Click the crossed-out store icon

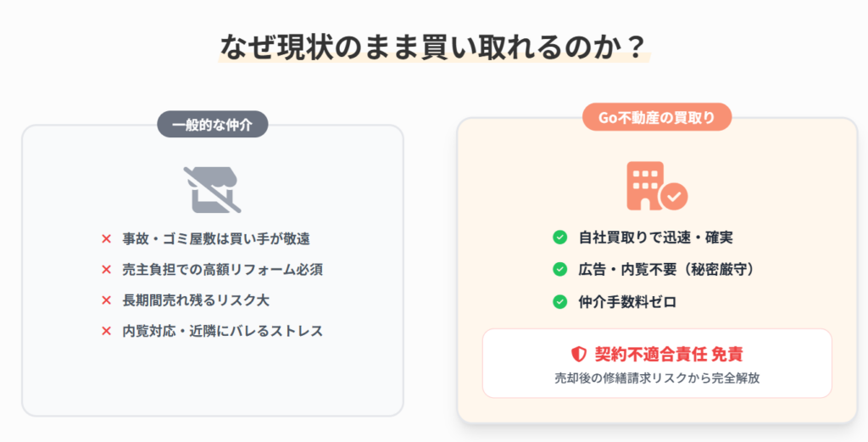212,189
